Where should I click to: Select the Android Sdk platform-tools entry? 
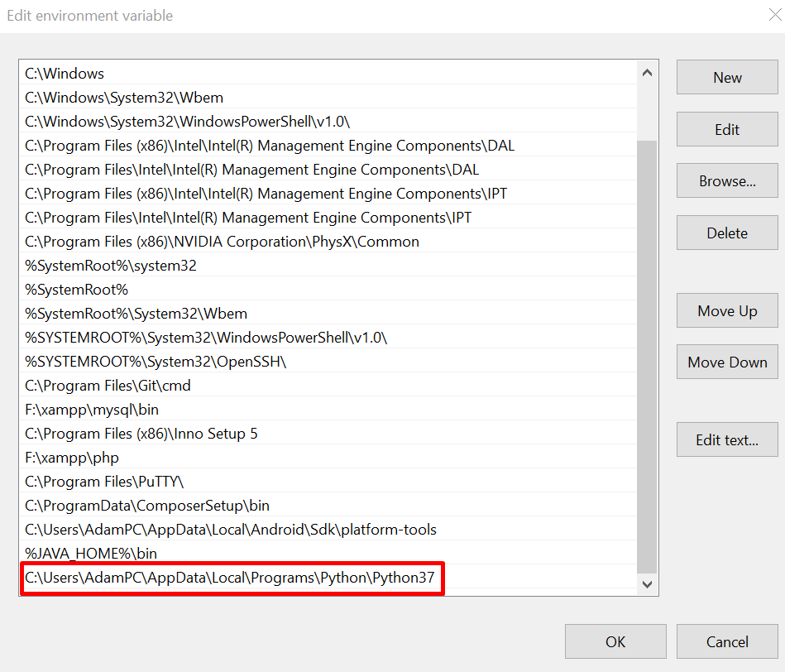pyautogui.click(x=207, y=529)
